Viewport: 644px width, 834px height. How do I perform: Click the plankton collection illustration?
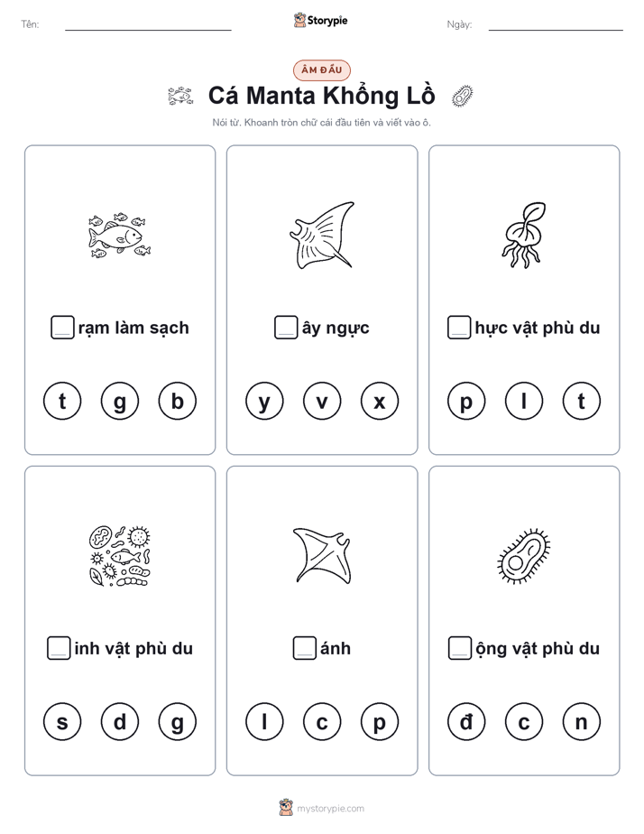point(120,556)
